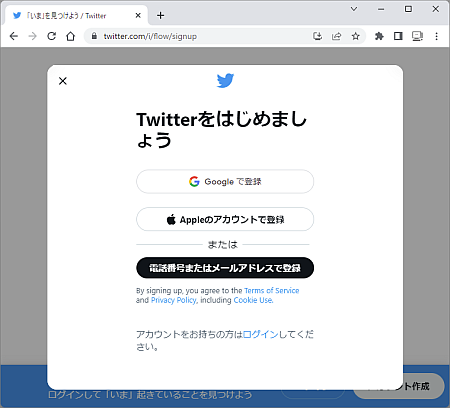
Task: Toggle the browser side panel
Action: [398, 36]
